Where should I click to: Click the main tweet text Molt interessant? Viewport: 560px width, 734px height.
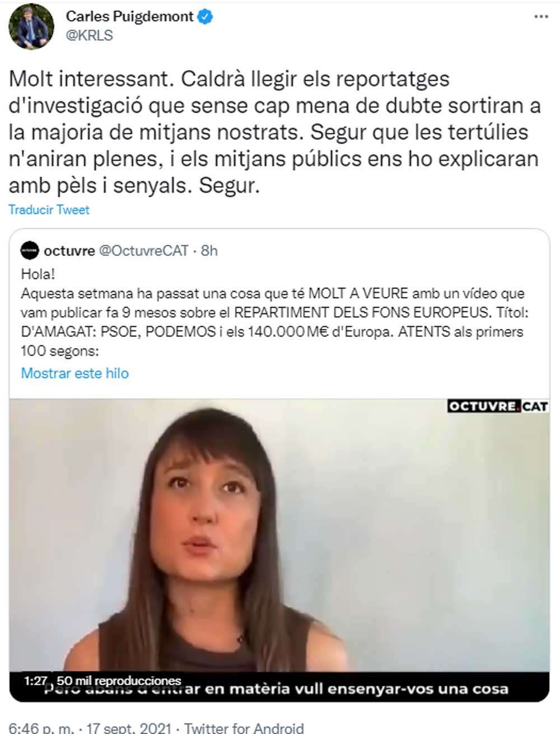(274, 132)
